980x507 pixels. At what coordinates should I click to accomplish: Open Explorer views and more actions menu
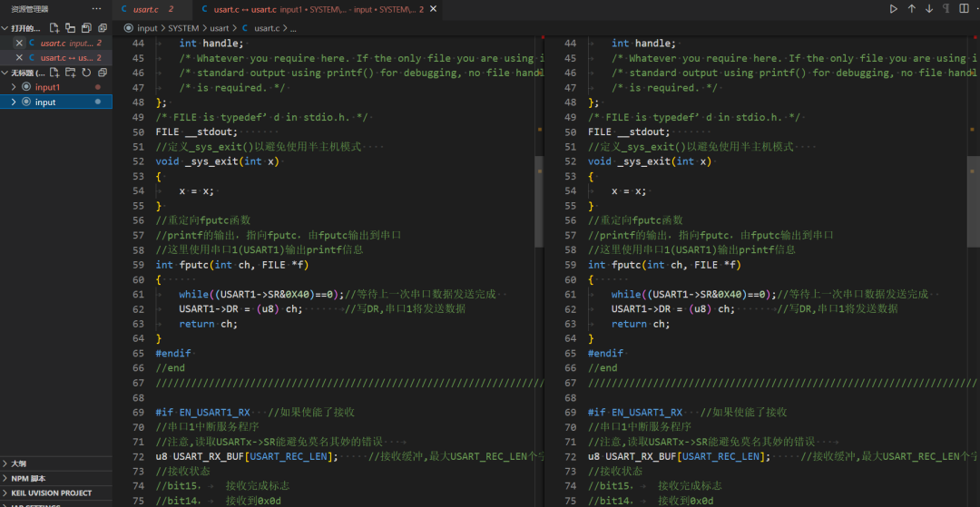point(96,9)
